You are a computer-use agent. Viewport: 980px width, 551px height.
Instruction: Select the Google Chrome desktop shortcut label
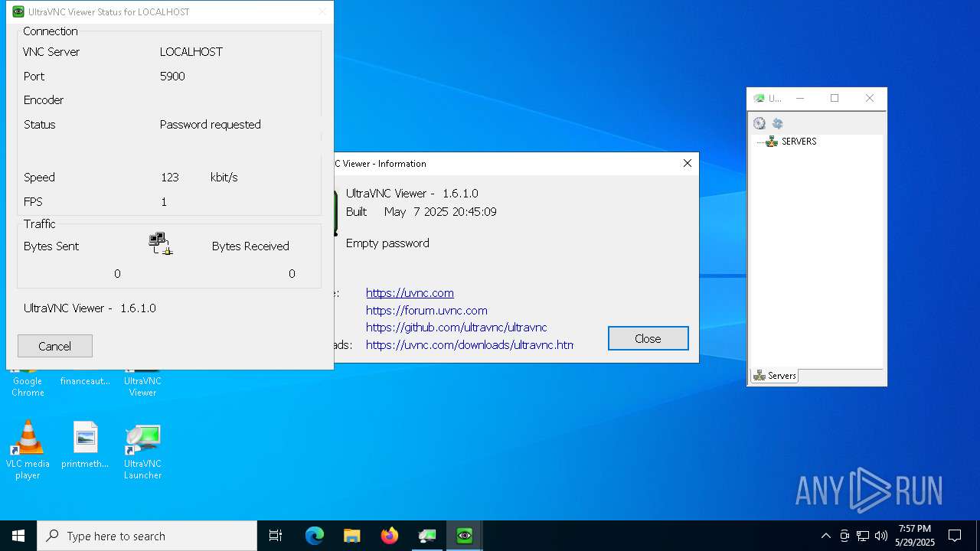pos(28,386)
